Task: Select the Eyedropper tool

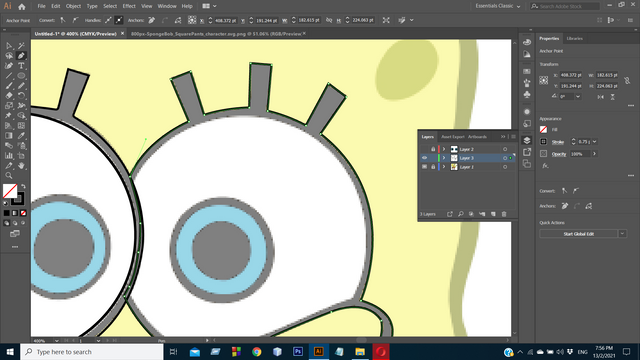Action: click(21, 136)
